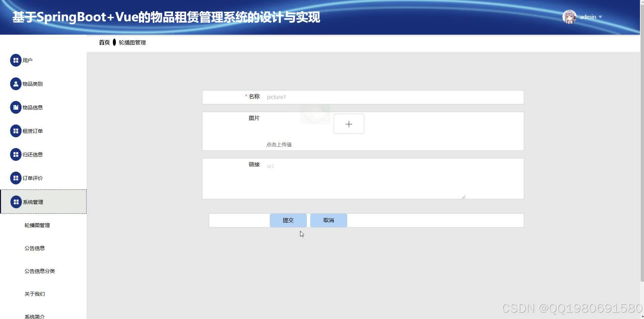Click the 物品信息 sidebar icon
The height and width of the screenshot is (319, 644).
pyautogui.click(x=16, y=107)
